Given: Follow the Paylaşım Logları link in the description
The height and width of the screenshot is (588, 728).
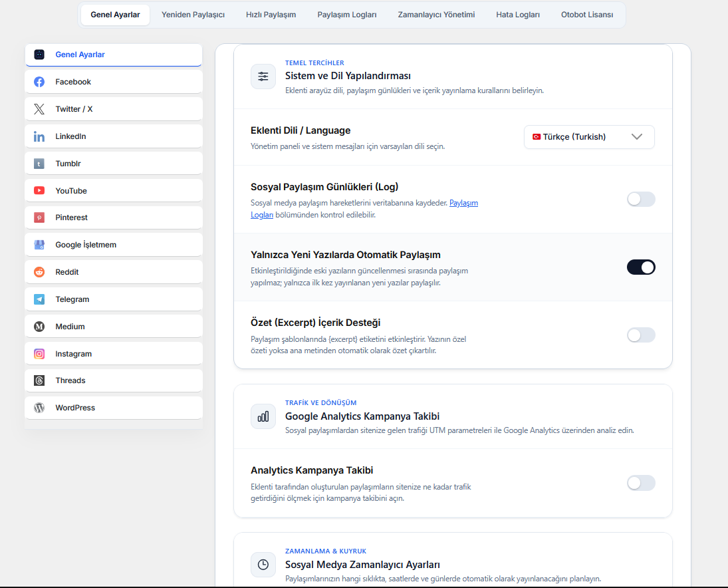Looking at the screenshot, I should pos(364,209).
